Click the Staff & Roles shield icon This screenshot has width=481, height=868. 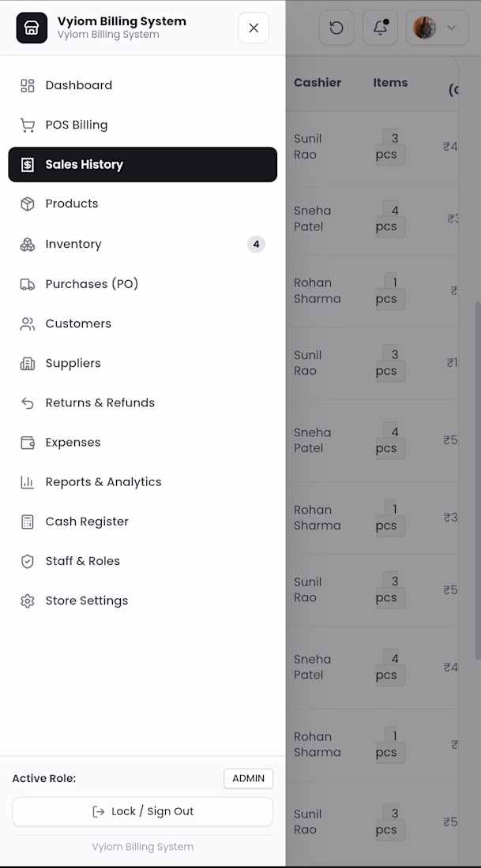point(27,561)
